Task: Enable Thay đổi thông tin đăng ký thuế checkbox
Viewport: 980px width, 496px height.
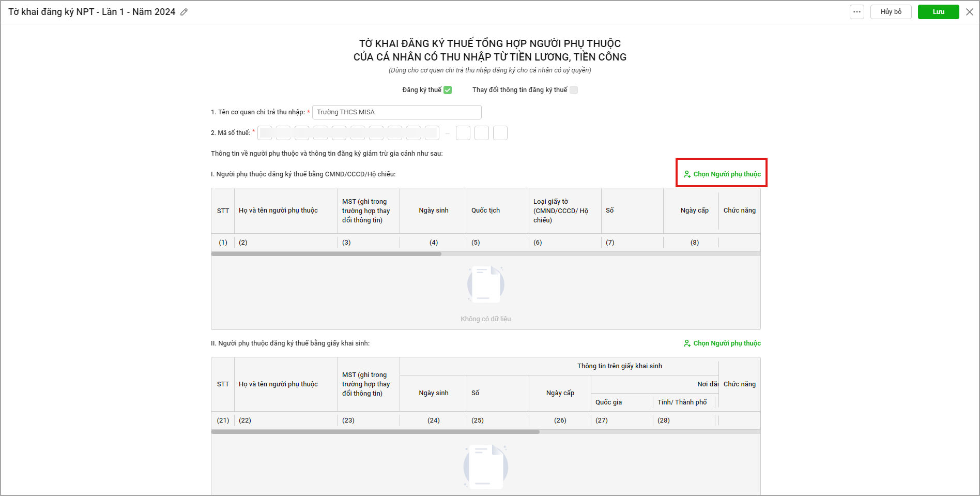Action: tap(574, 90)
